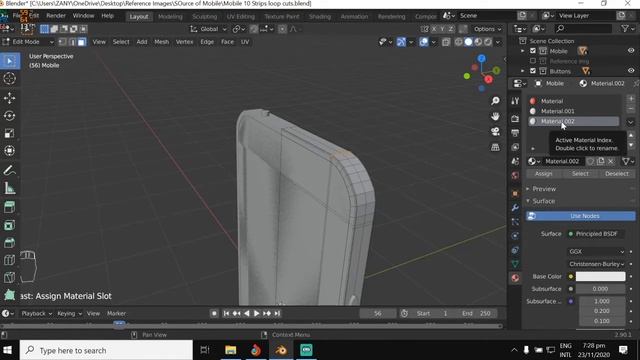Viewport: 640px width, 360px height.
Task: Open the Modifier properties wrench tab
Action: 515,208
